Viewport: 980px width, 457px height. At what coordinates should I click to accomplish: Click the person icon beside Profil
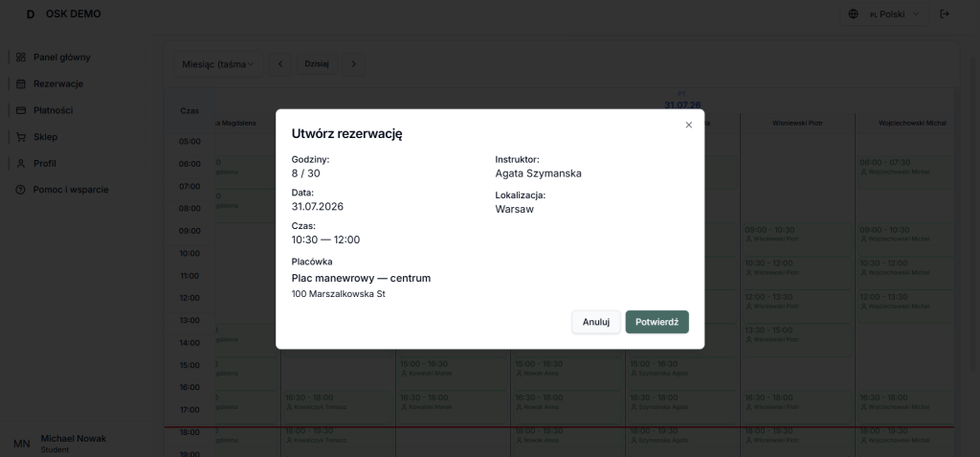tap(21, 164)
